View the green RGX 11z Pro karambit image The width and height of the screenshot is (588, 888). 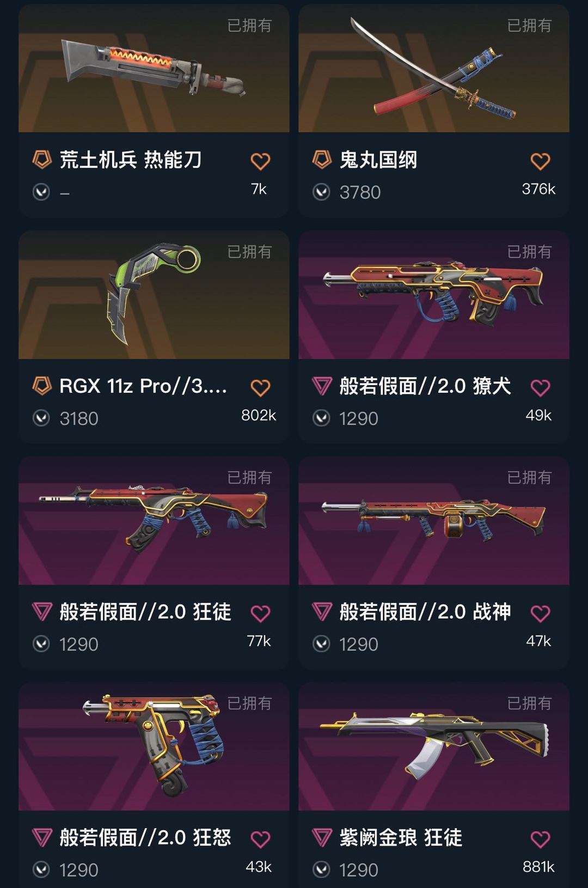click(154, 295)
